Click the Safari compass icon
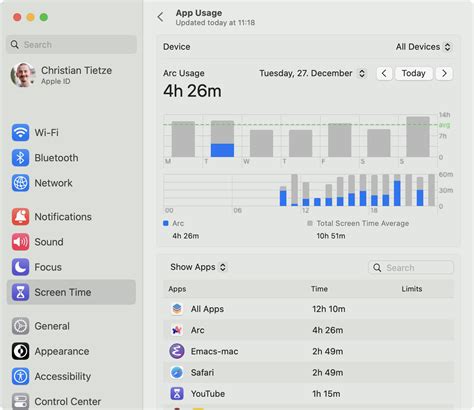Image resolution: width=474 pixels, height=410 pixels. (177, 372)
